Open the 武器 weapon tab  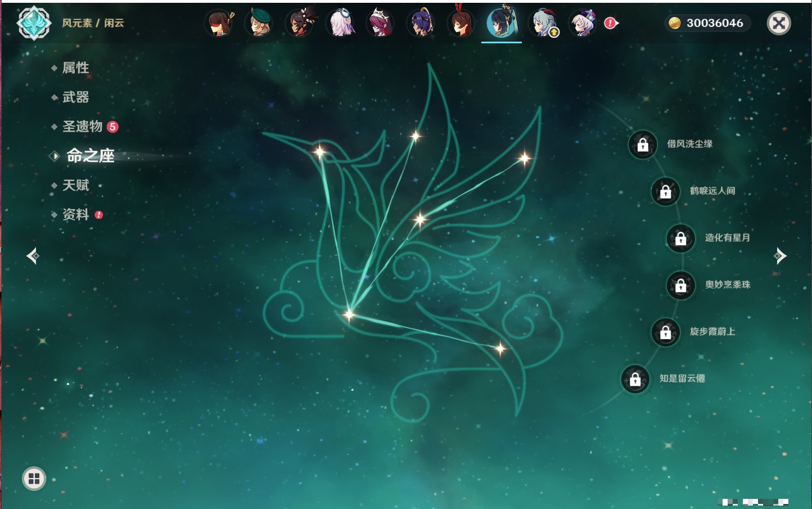75,97
